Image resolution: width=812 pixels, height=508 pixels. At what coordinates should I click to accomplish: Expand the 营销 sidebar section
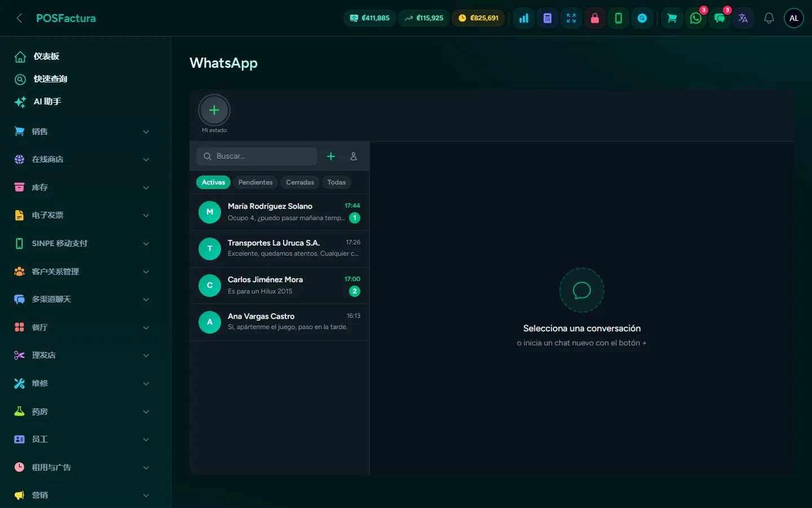tap(82, 495)
